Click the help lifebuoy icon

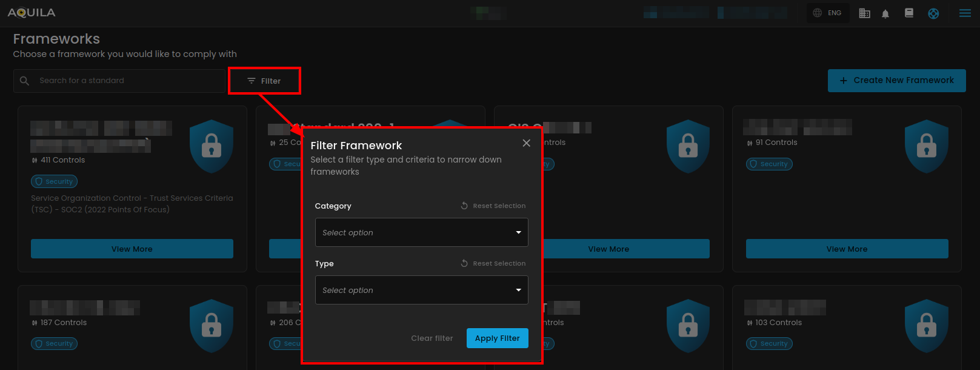(933, 13)
